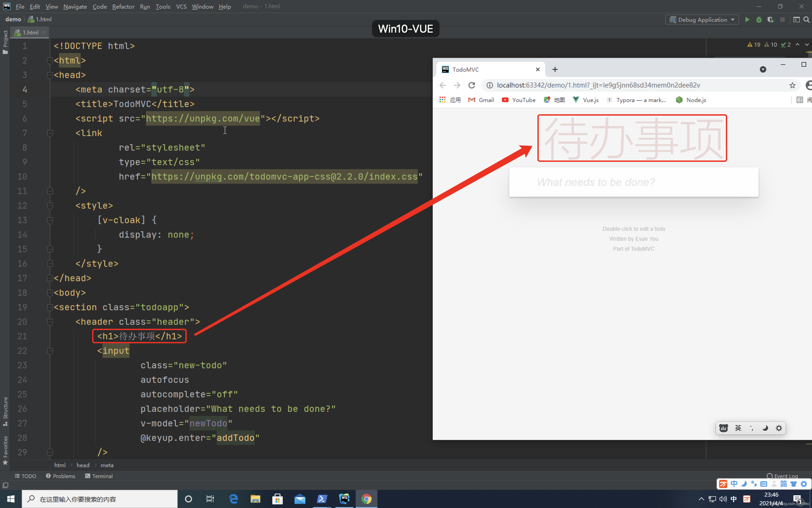Switch to Chrome from taskbar
Image resolution: width=812 pixels, height=508 pixels.
[x=366, y=499]
